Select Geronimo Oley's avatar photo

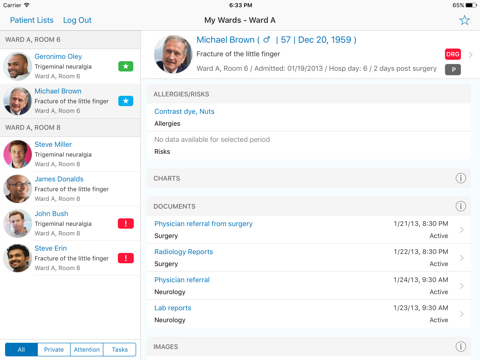(17, 66)
